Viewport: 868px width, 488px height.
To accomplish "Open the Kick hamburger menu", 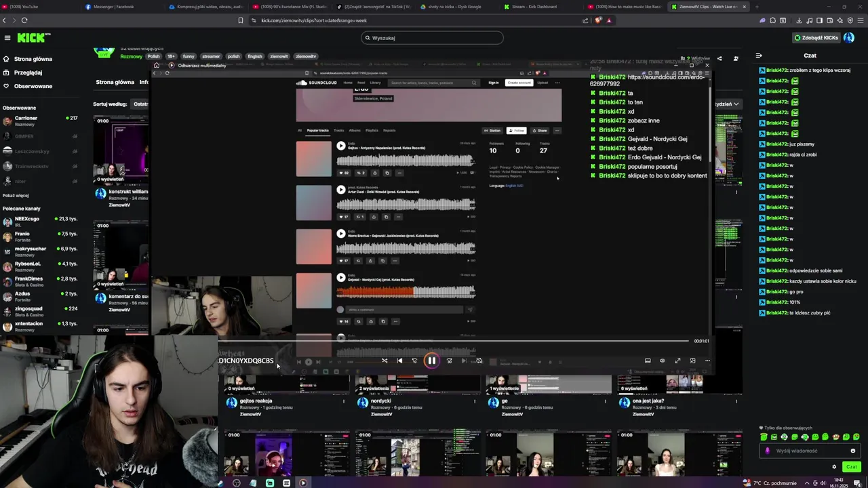I will [7, 38].
